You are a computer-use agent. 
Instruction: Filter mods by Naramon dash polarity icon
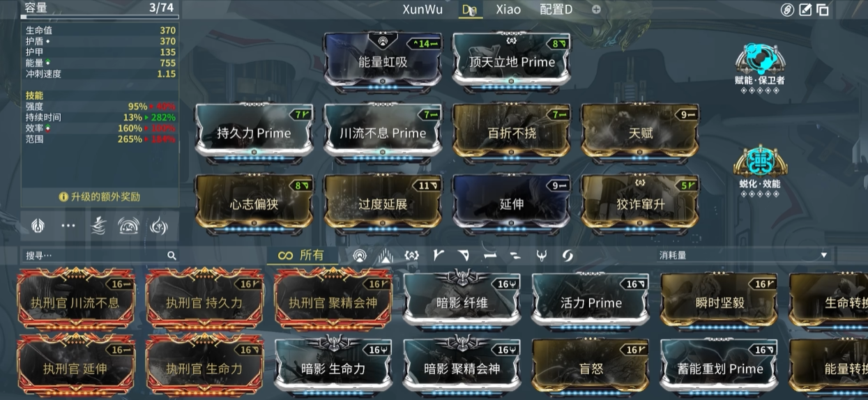point(489,256)
